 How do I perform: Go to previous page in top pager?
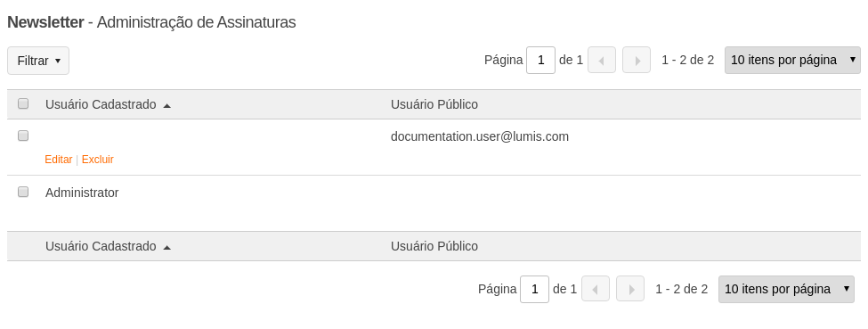pyautogui.click(x=602, y=60)
